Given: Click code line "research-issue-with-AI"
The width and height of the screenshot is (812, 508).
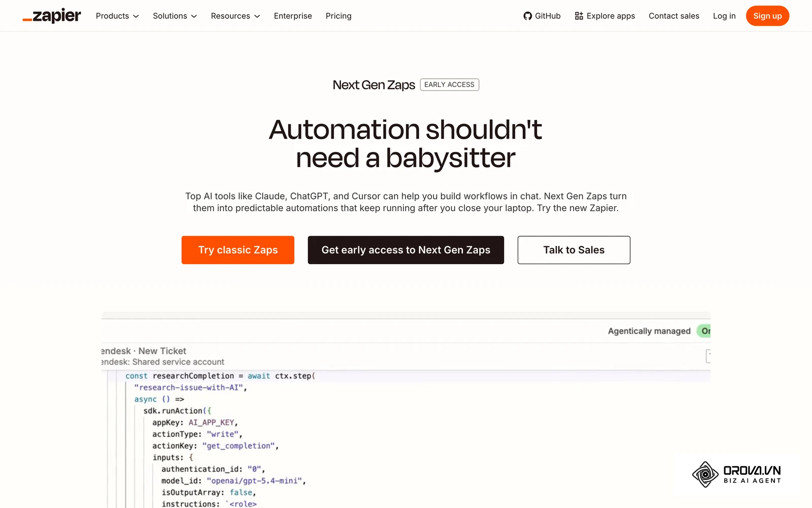Looking at the screenshot, I should (x=190, y=388).
